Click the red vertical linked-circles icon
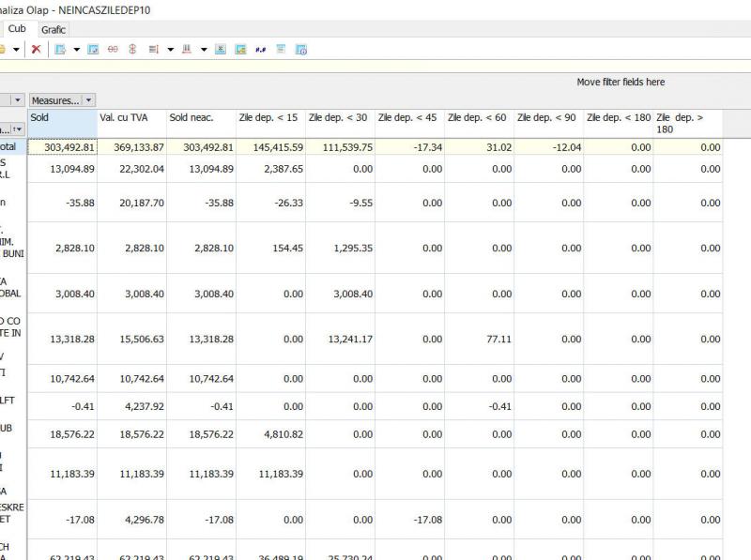 point(132,49)
